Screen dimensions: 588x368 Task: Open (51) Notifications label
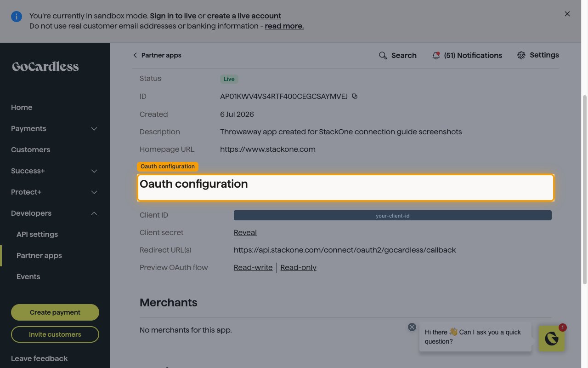[473, 55]
